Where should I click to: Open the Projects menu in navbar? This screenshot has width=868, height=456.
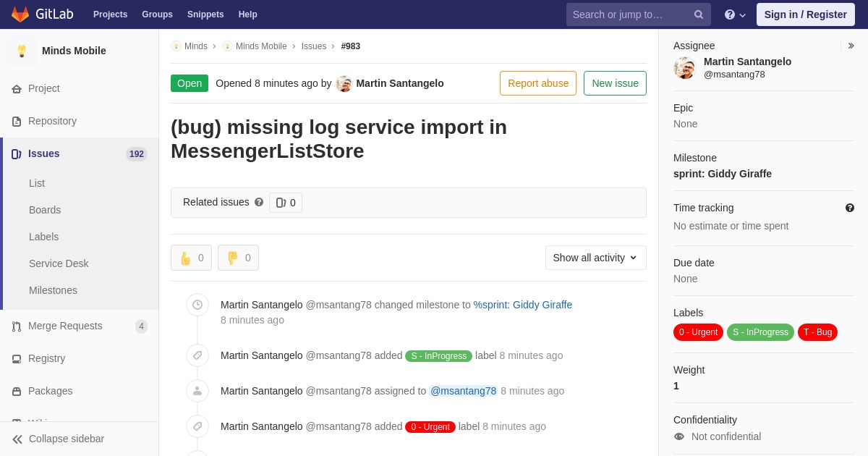click(110, 14)
